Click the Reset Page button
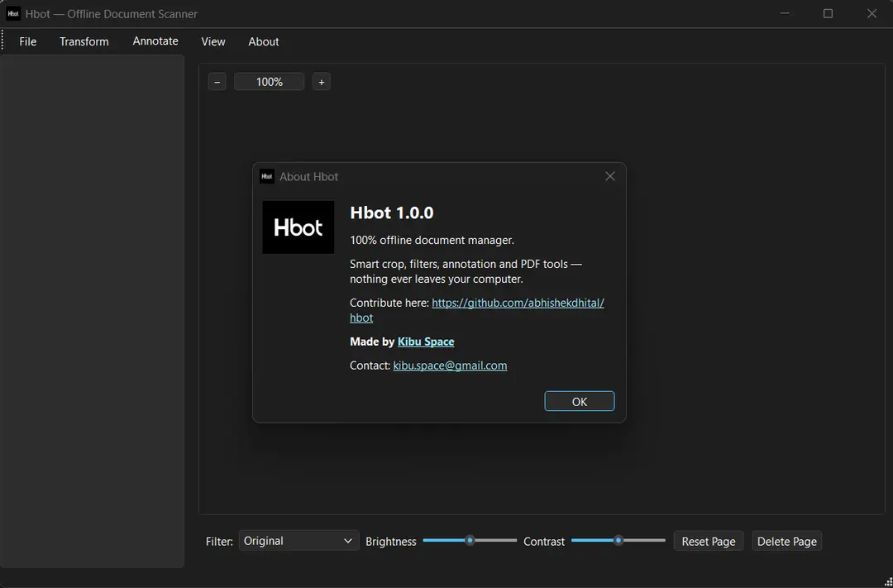Image resolution: width=893 pixels, height=588 pixels. click(709, 541)
